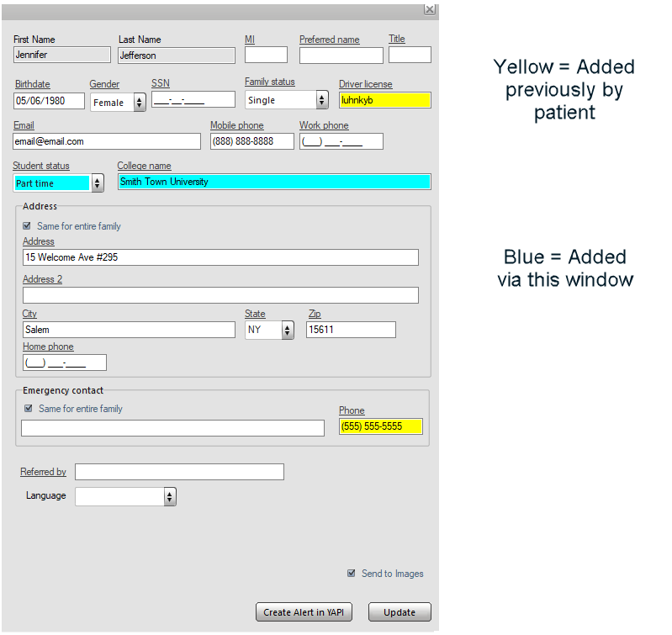Click the SSN label
This screenshot has width=672, height=635.
tap(161, 83)
